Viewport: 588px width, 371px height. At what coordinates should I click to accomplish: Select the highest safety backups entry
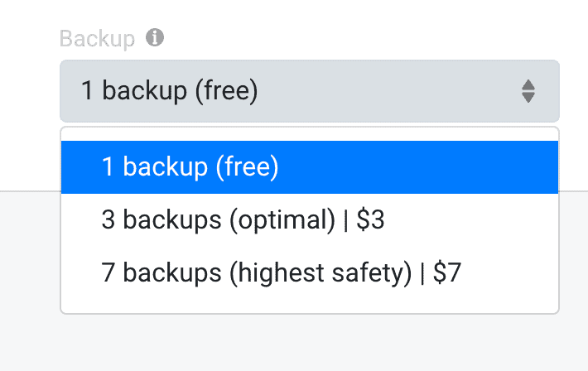310,272
